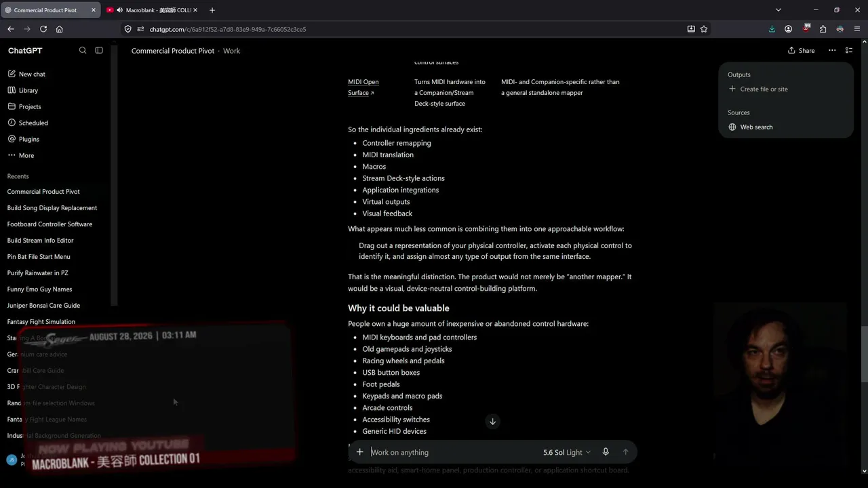Start a New chat
Screen dimensions: 868x488
tap(32, 74)
